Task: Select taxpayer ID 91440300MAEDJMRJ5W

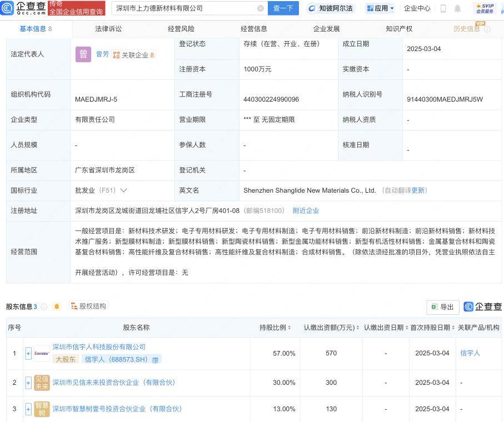Action: coord(445,99)
